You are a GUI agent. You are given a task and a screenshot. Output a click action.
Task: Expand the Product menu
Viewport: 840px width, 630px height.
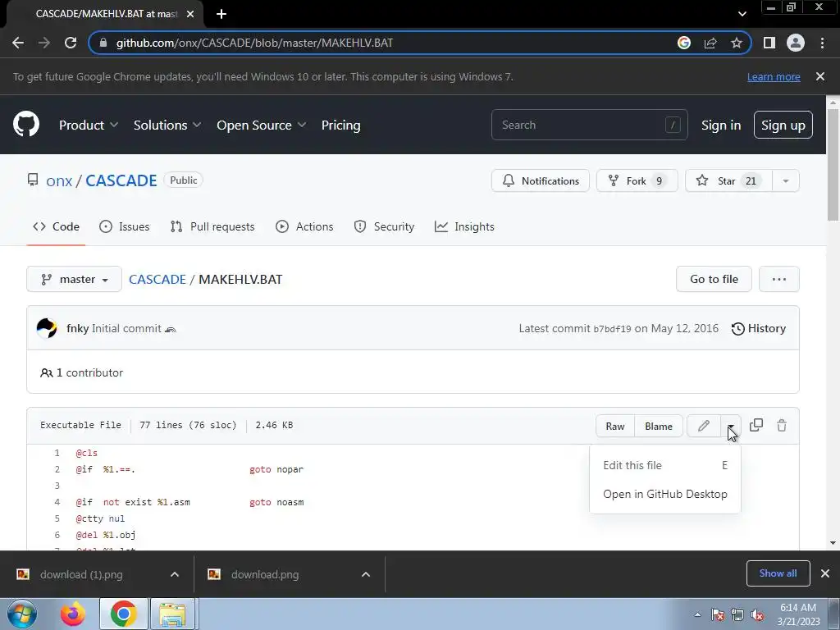(89, 125)
